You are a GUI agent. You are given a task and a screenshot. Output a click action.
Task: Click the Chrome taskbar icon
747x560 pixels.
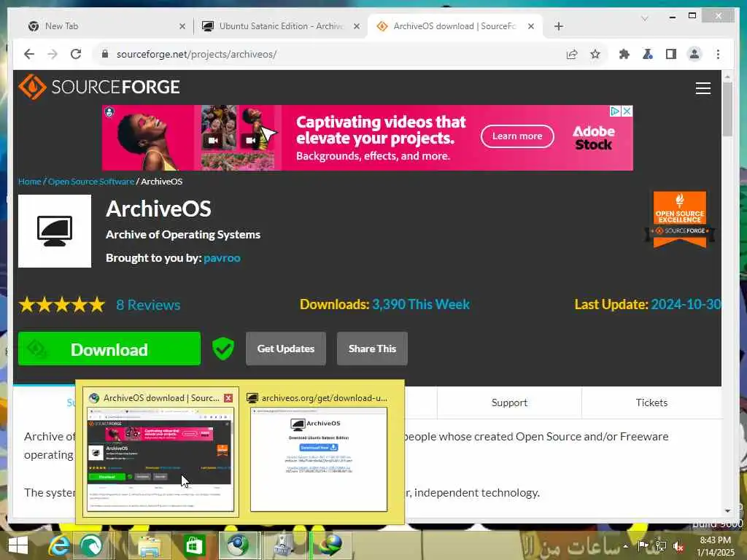[x=238, y=545]
